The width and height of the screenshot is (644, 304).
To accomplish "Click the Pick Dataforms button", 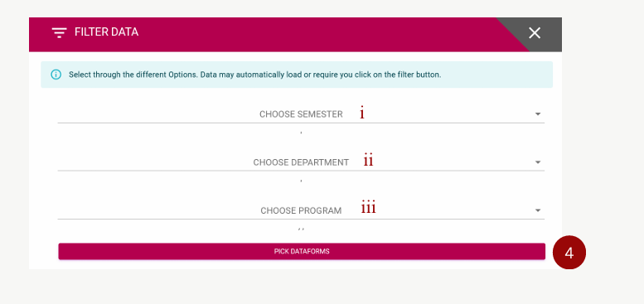I will 302,252.
